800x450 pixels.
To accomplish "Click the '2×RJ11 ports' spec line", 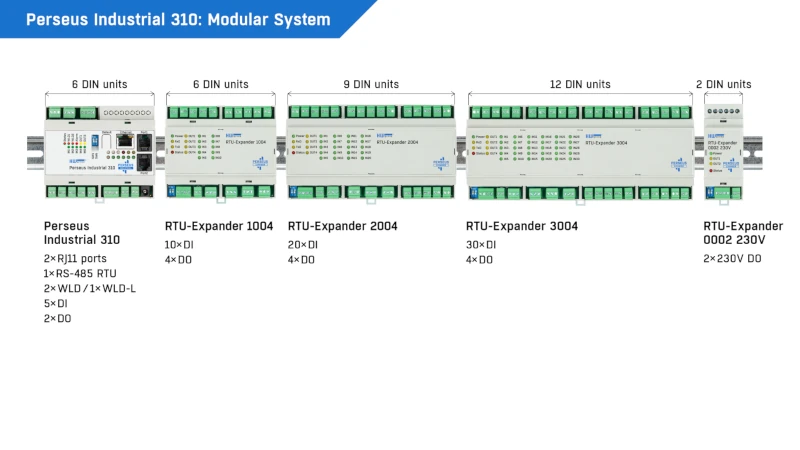I will click(75, 259).
